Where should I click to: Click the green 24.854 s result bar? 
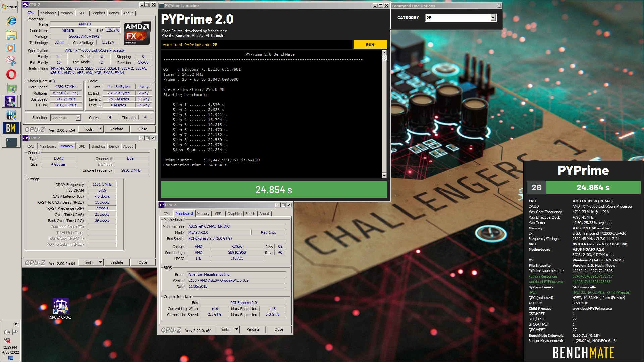[274, 190]
